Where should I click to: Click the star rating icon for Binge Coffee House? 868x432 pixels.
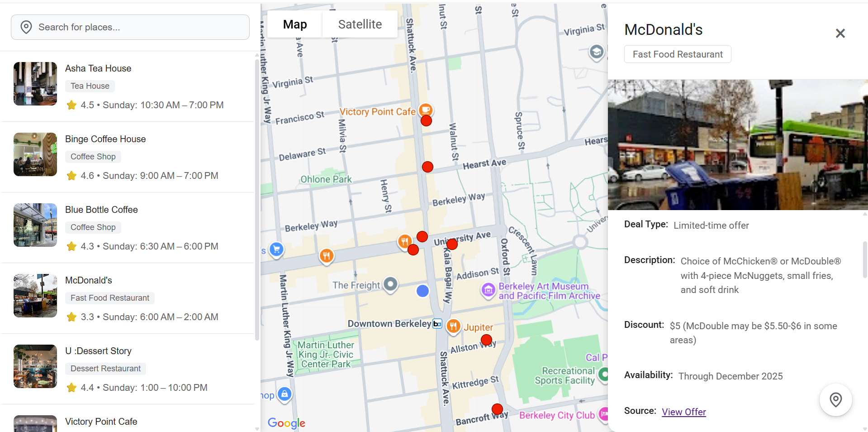pos(71,176)
